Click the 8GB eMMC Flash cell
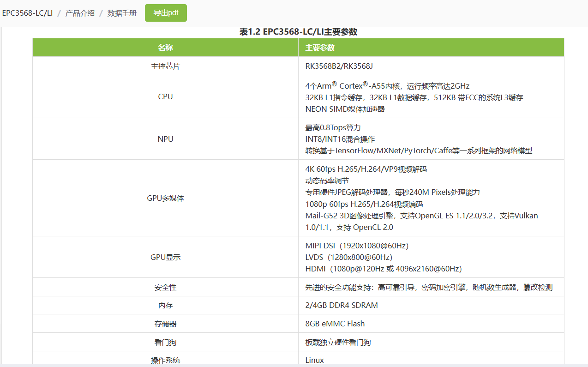The height and width of the screenshot is (367, 588). (335, 324)
